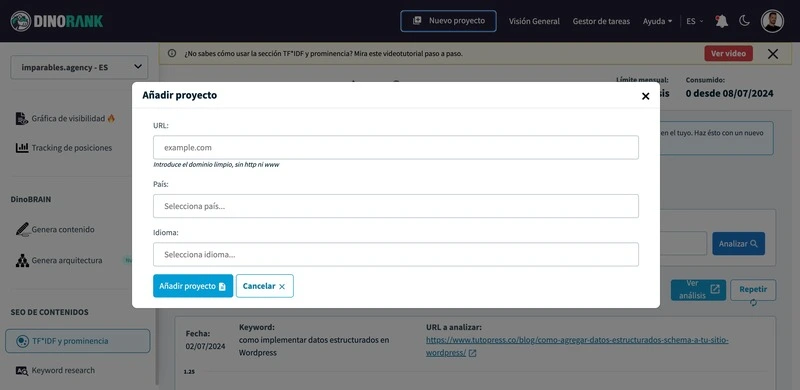The height and width of the screenshot is (390, 800).
Task: Click the Genera contenido pencil icon
Action: (22, 230)
